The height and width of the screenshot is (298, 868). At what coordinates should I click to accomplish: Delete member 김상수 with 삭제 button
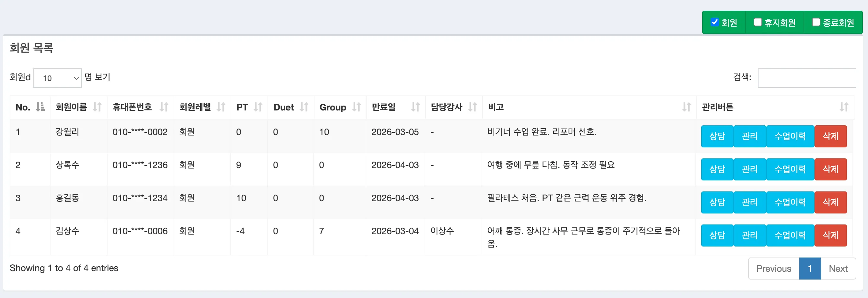click(x=830, y=235)
